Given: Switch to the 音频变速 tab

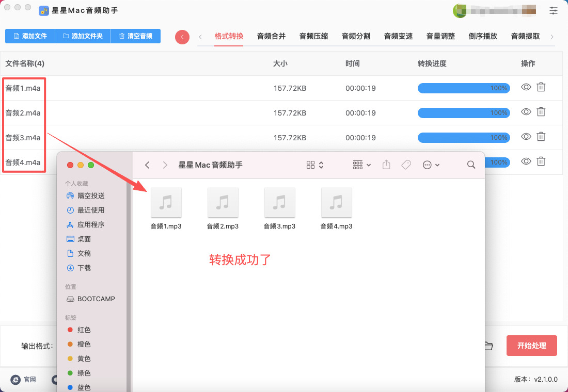Looking at the screenshot, I should 399,36.
